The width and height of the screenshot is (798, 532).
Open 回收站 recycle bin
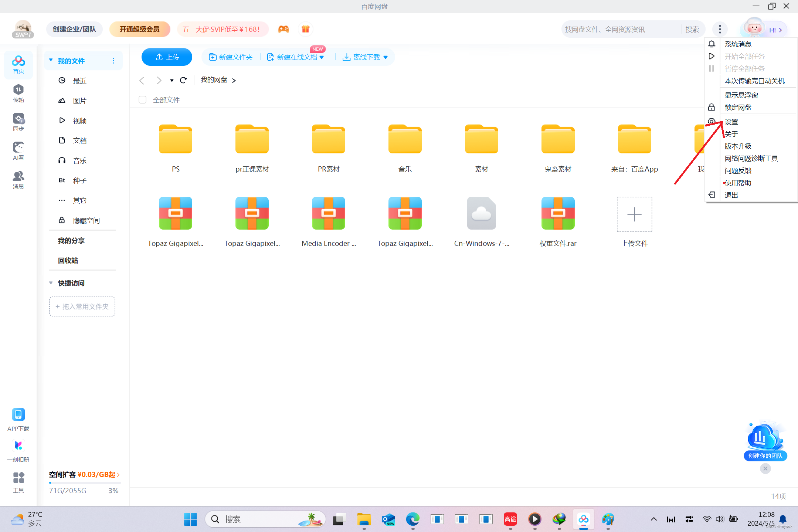68,260
